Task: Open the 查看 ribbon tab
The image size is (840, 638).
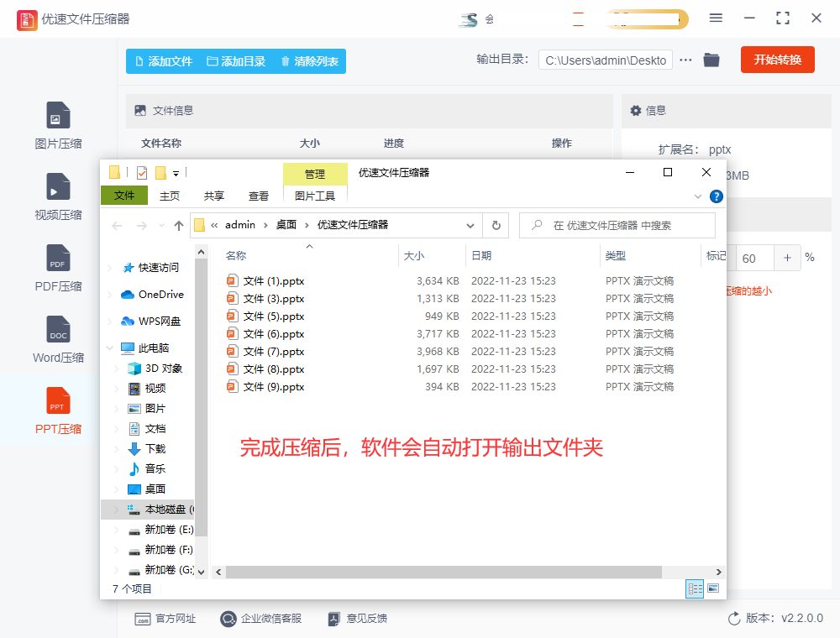Action: click(258, 196)
